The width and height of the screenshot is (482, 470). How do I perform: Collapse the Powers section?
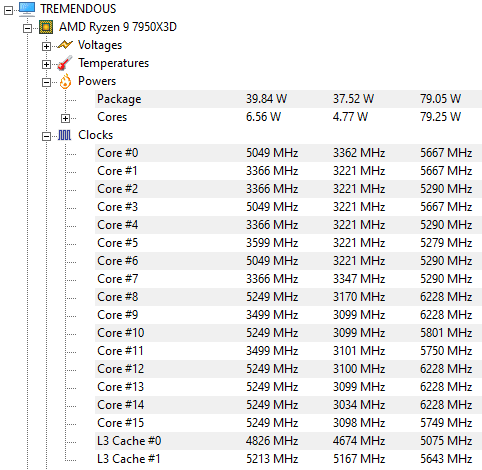coord(46,82)
